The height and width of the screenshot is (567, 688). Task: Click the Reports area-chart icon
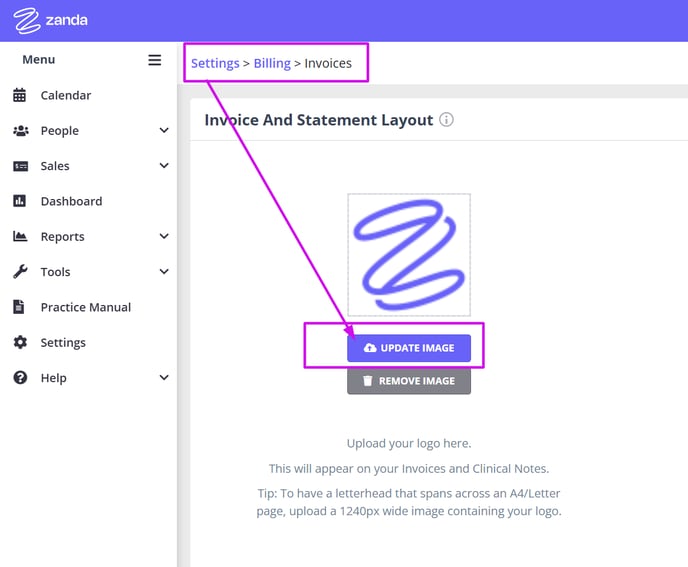(x=20, y=236)
